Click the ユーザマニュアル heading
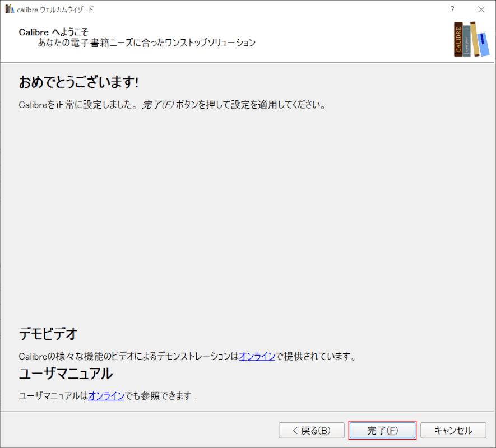Image resolution: width=496 pixels, height=448 pixels. click(66, 374)
